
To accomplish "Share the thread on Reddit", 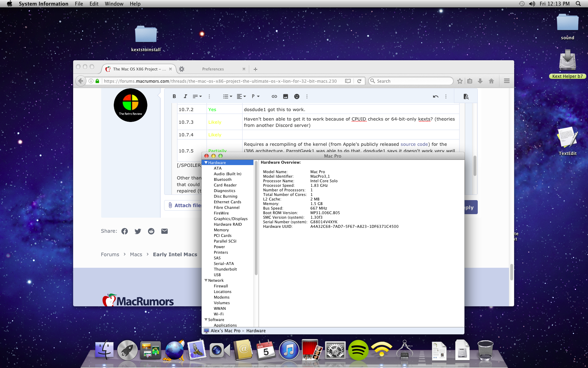I will 151,231.
